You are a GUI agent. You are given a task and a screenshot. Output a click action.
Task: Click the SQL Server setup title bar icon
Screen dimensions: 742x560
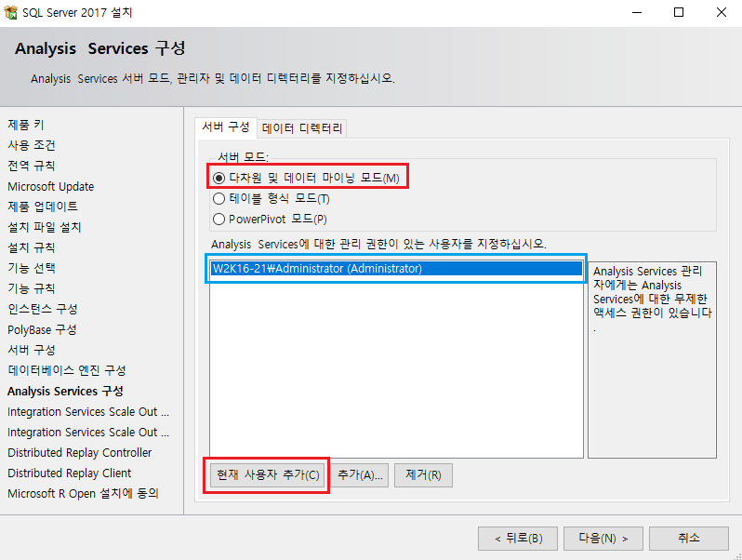click(10, 12)
